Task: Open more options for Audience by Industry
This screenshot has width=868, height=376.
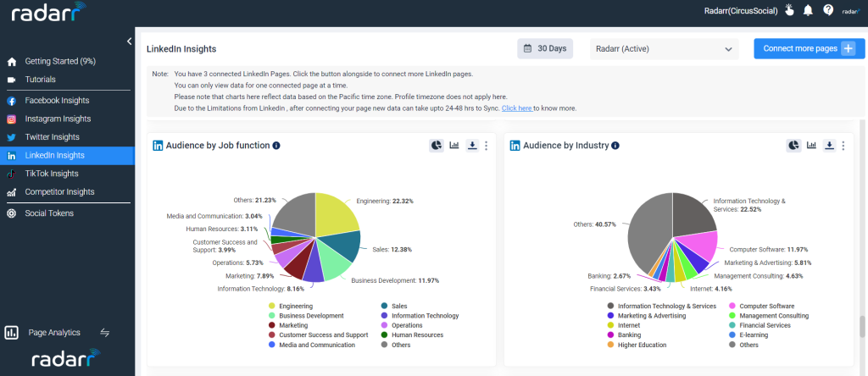Action: [843, 146]
